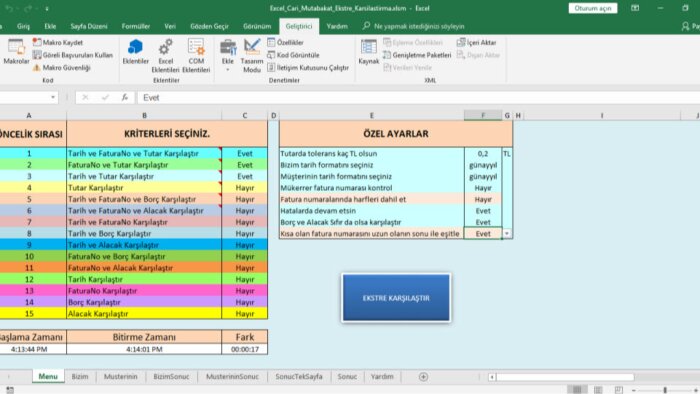The image size is (700, 394).
Task: Open ribbon display options icon
Action: [x=635, y=8]
